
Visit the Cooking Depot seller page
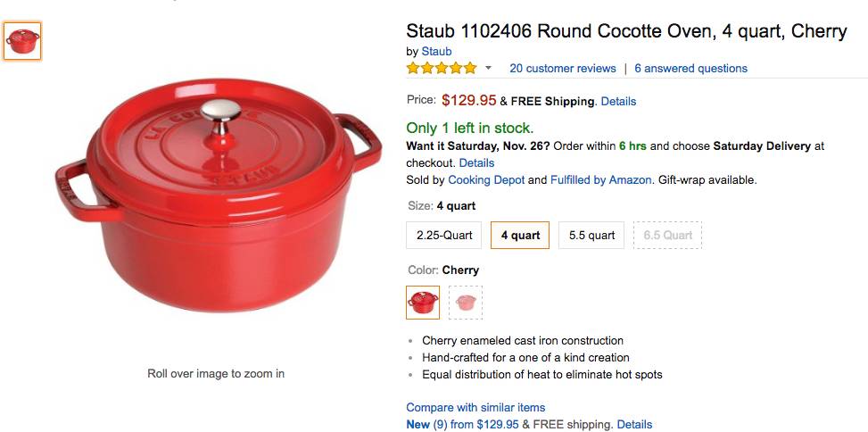tap(486, 180)
